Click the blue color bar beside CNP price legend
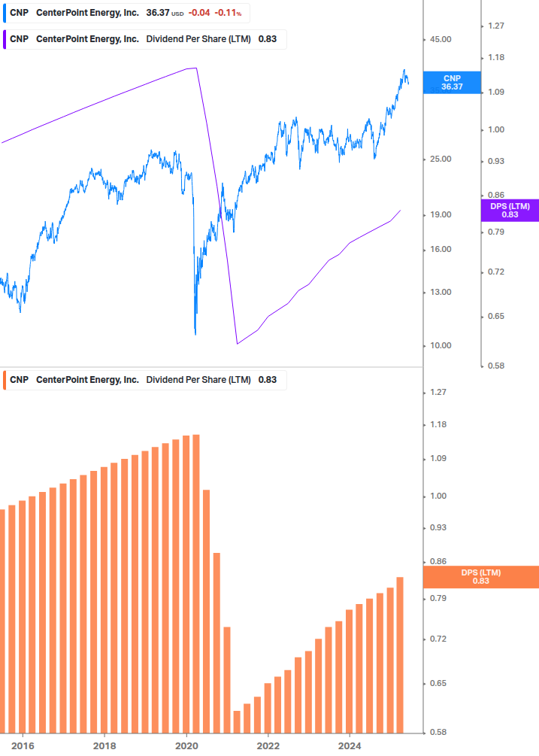The width and height of the screenshot is (539, 756). click(x=5, y=13)
